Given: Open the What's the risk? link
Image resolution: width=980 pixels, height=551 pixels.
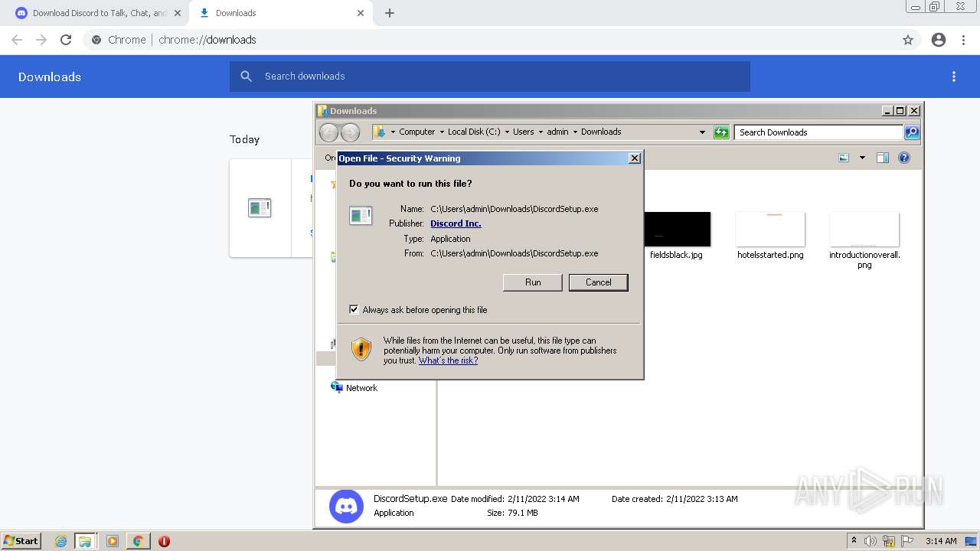Looking at the screenshot, I should (448, 360).
